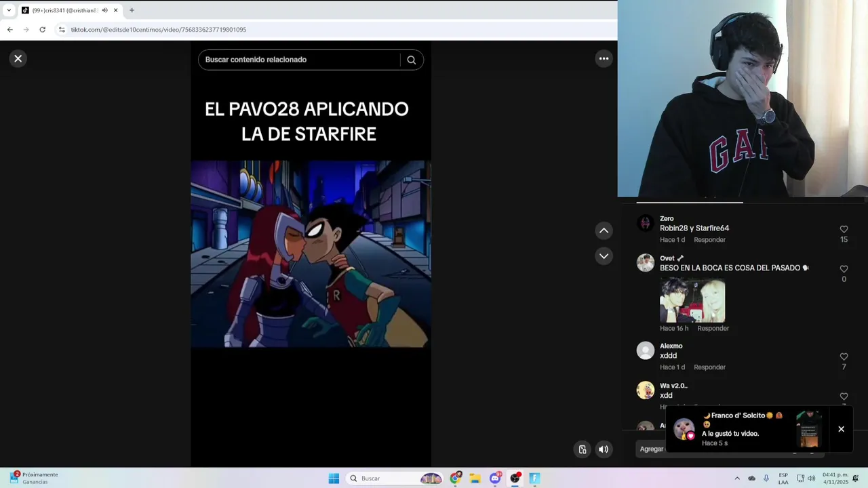
Task: Reply to Ovet's comment
Action: click(x=713, y=329)
